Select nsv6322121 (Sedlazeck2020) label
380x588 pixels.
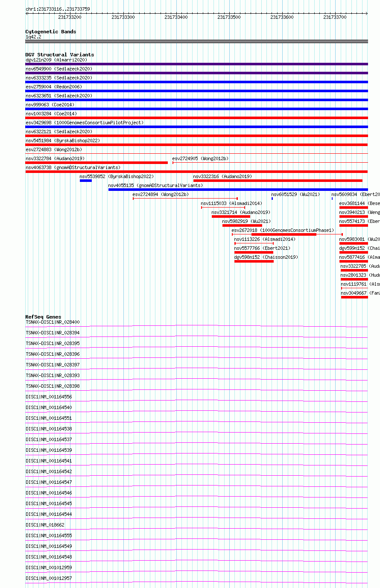point(58,132)
